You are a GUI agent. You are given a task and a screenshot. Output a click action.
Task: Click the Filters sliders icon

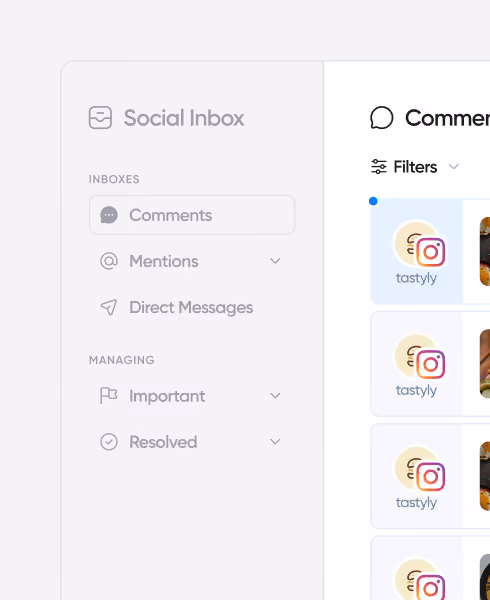[379, 167]
